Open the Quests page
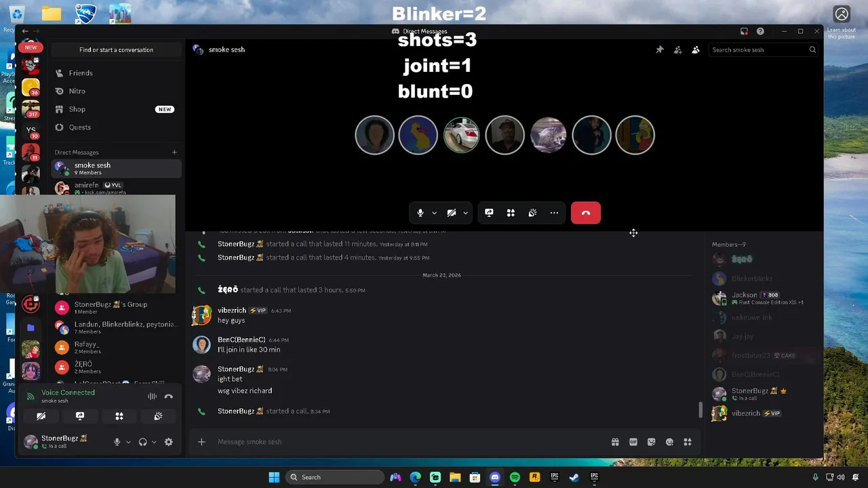 (x=116, y=127)
